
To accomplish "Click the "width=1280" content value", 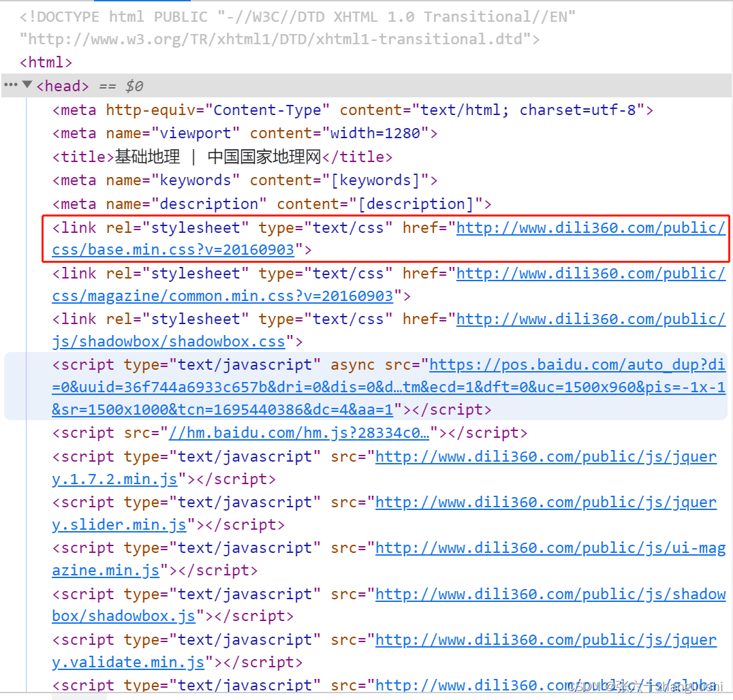I will click(375, 133).
